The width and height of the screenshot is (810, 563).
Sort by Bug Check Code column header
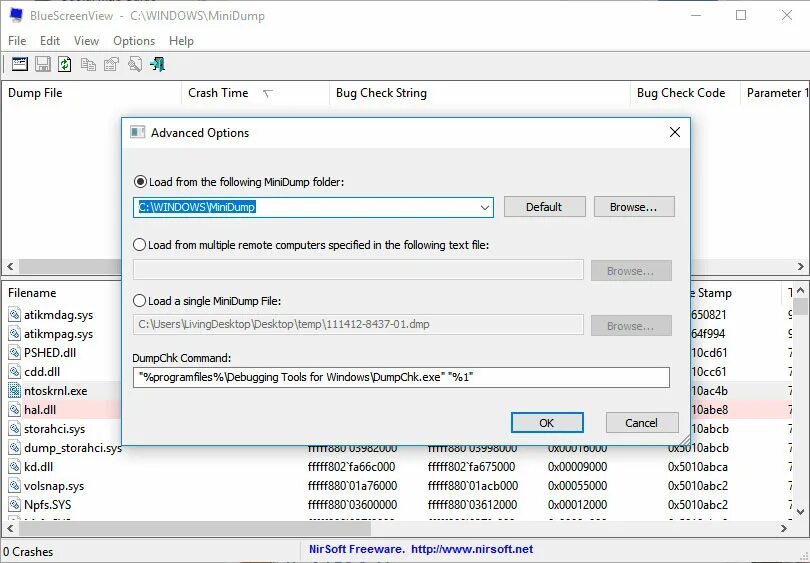point(685,93)
